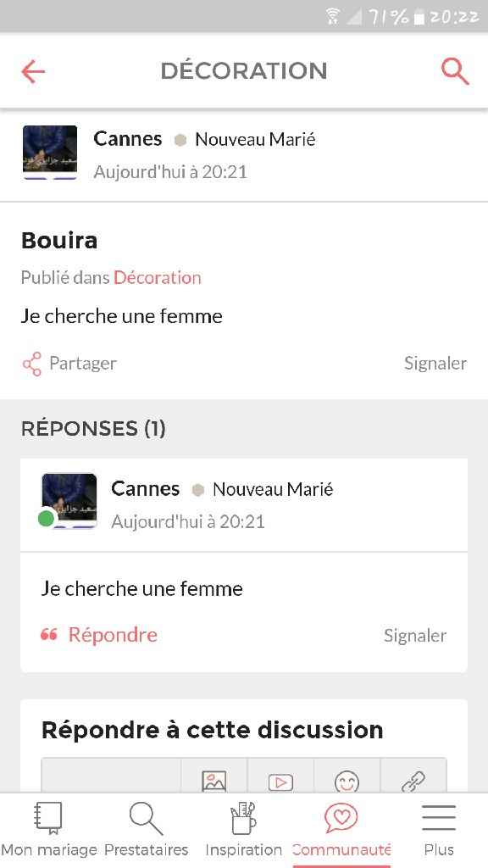This screenshot has width=488, height=868.
Task: Go back with the red arrow
Action: point(33,71)
